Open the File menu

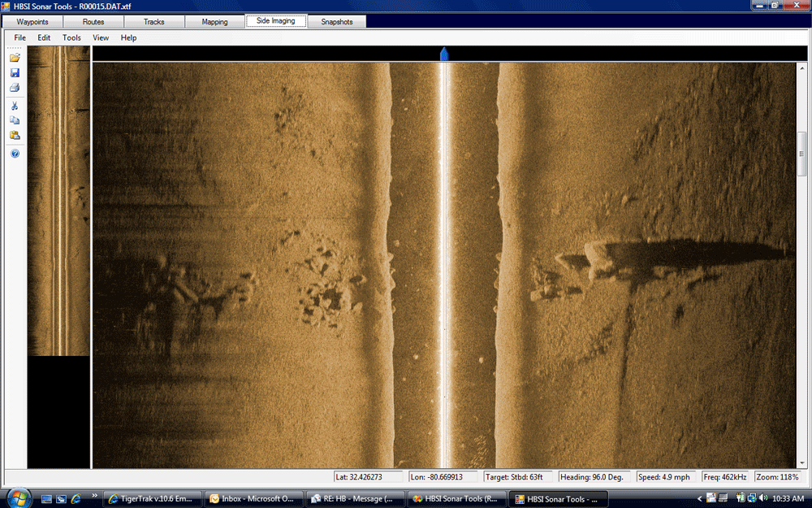coord(19,37)
